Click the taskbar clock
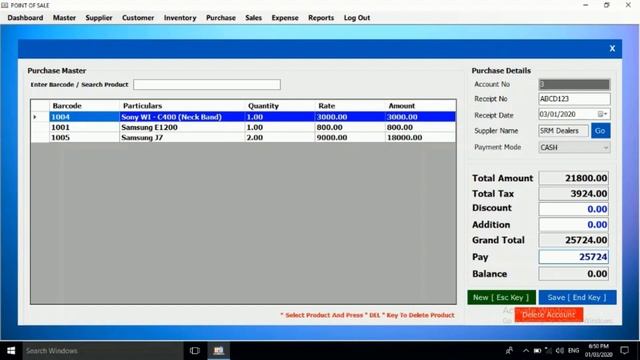The width and height of the screenshot is (640, 360). point(598,351)
